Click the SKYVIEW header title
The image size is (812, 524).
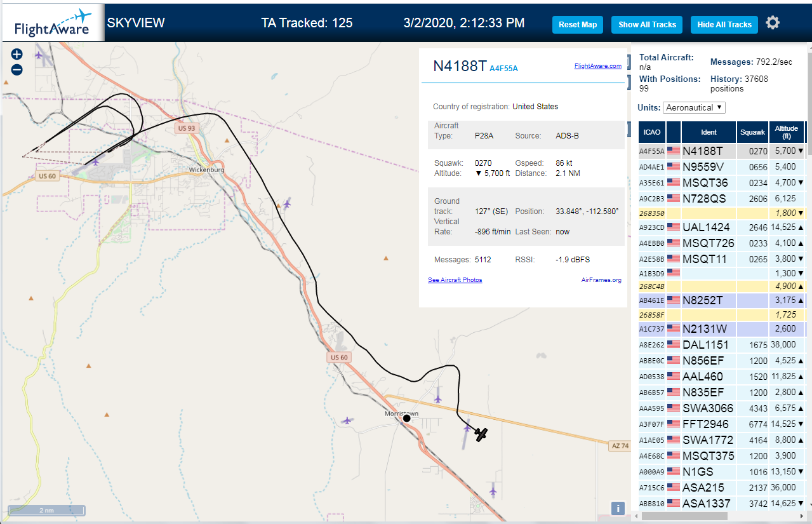click(x=136, y=23)
